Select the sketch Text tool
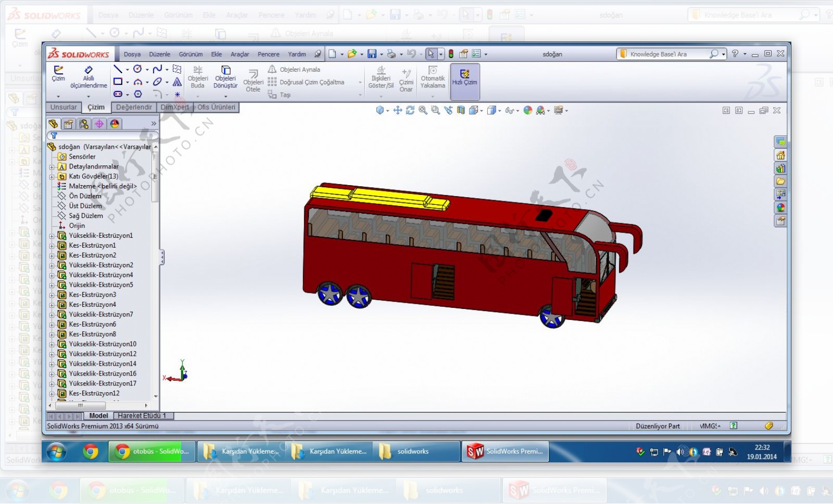 pyautogui.click(x=177, y=82)
